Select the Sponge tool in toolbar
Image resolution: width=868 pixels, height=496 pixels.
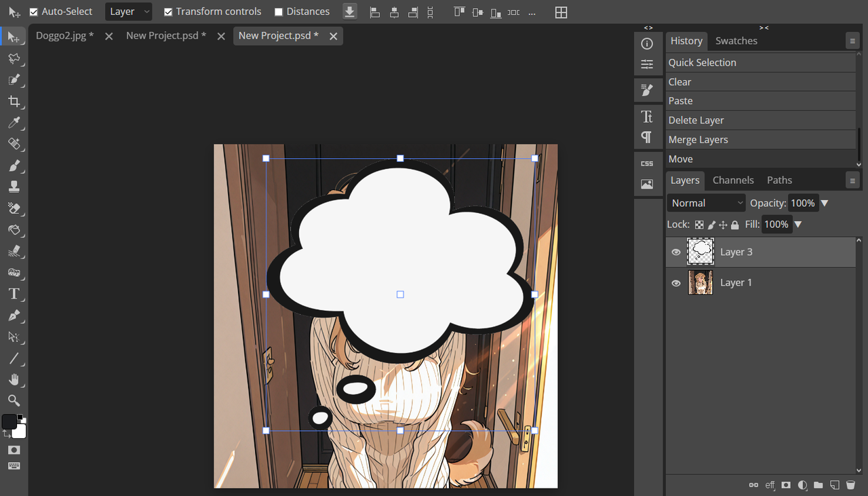[x=14, y=272]
